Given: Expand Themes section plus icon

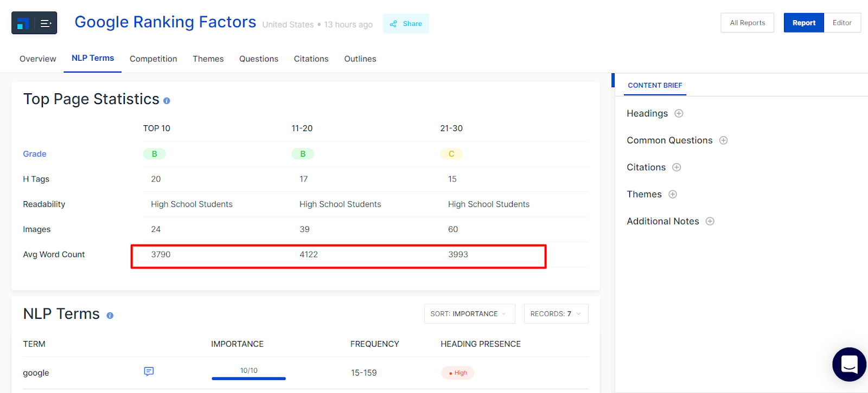Looking at the screenshot, I should [673, 194].
